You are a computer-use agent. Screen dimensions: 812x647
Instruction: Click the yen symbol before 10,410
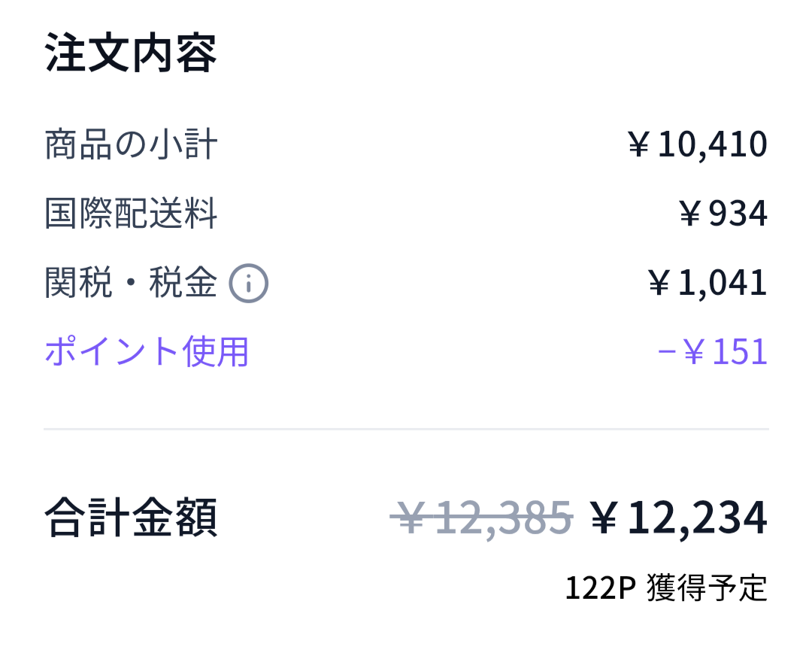pyautogui.click(x=638, y=144)
